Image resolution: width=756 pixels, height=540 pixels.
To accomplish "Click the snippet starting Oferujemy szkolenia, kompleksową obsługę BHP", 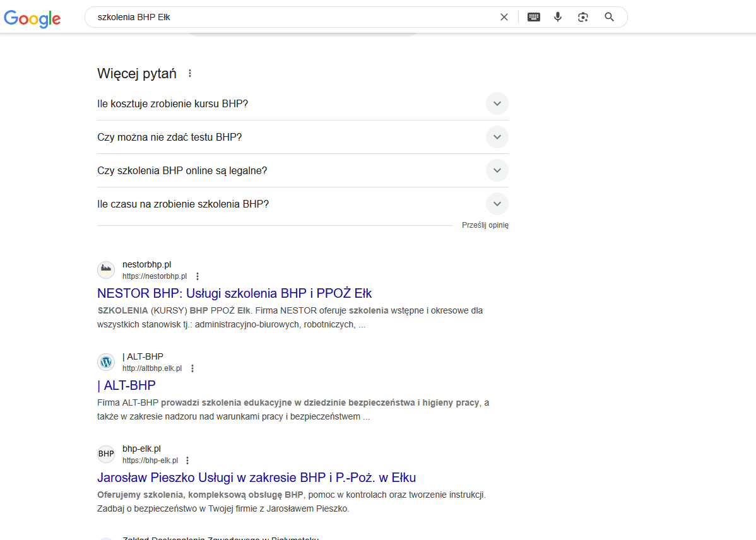I will click(292, 502).
